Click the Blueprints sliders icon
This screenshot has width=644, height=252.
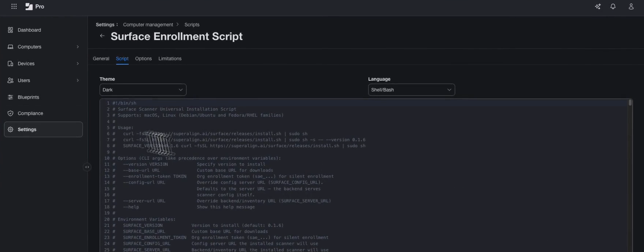coord(10,97)
